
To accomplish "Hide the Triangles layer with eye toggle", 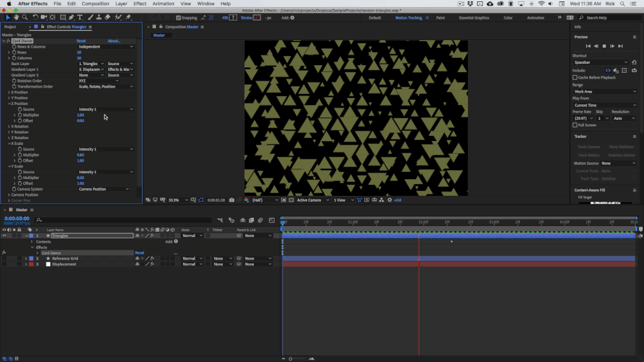I will 4,236.
